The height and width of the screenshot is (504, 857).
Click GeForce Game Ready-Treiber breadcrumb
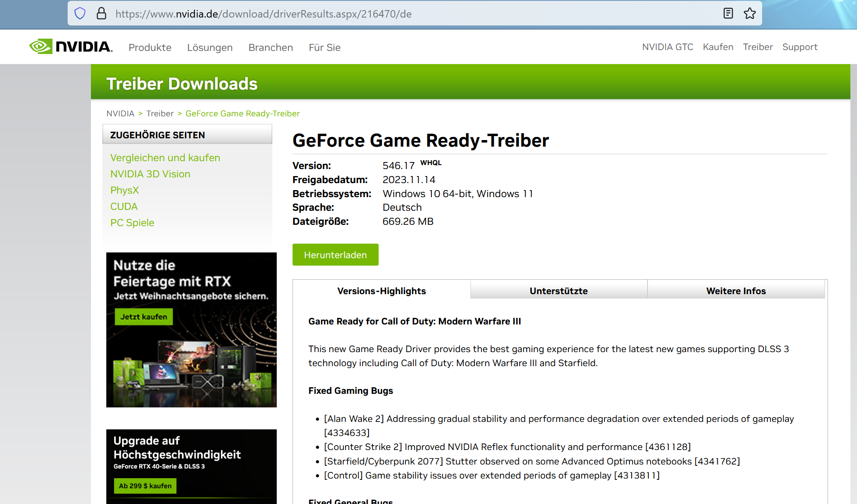pyautogui.click(x=242, y=114)
